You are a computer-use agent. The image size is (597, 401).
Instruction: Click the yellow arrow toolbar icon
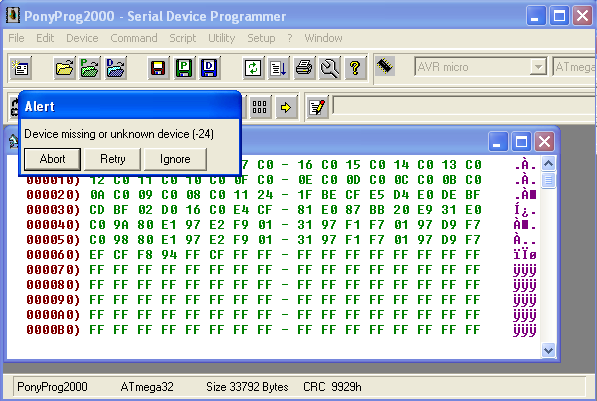coord(286,107)
